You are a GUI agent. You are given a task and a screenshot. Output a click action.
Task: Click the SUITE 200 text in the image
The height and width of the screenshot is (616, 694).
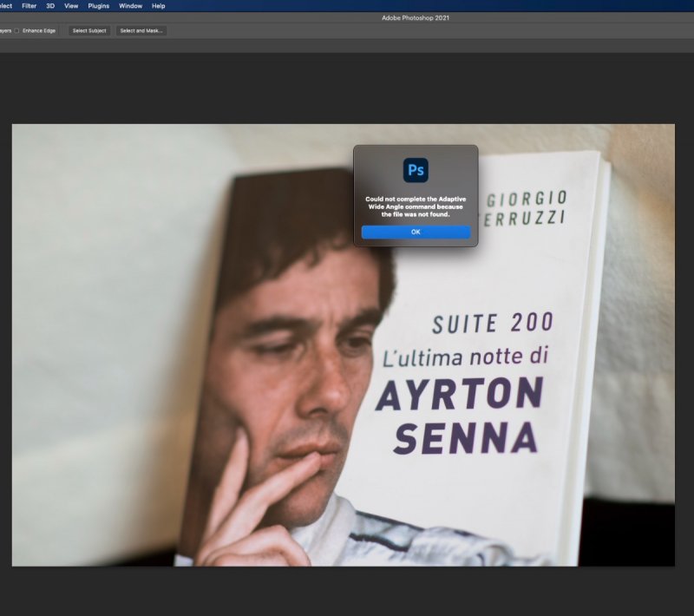(492, 324)
